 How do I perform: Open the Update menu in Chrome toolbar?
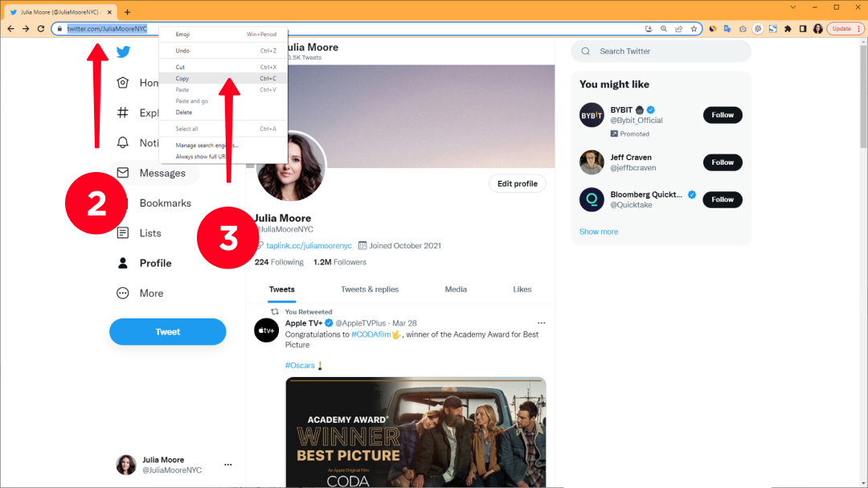pos(845,29)
